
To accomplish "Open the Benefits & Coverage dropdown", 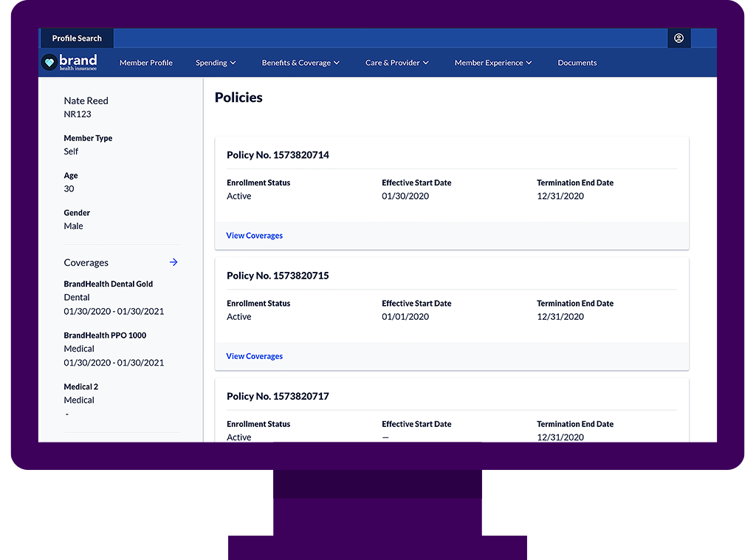I will [300, 63].
